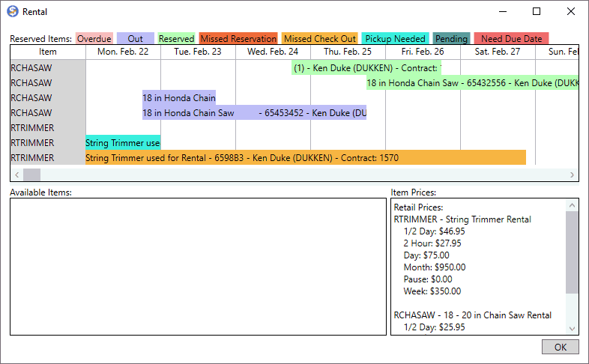Click Item Prices scroll up arrow
589x364 pixels.
coord(573,204)
